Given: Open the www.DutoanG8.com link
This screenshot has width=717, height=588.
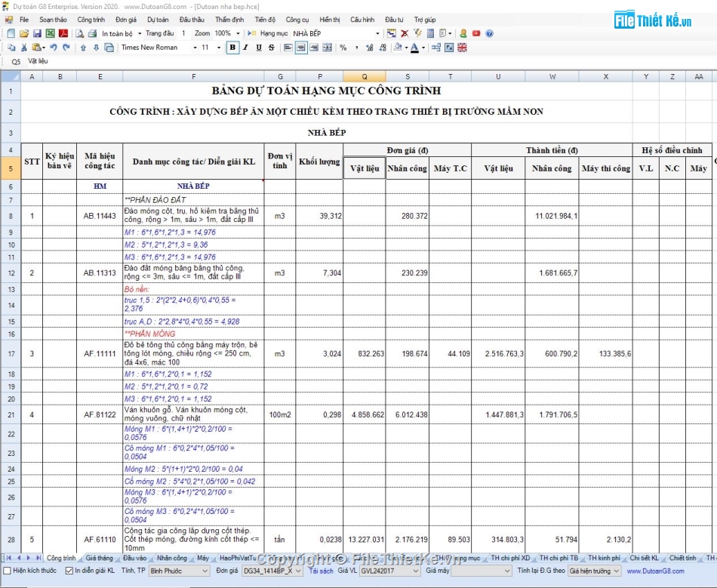Looking at the screenshot, I should (656, 571).
